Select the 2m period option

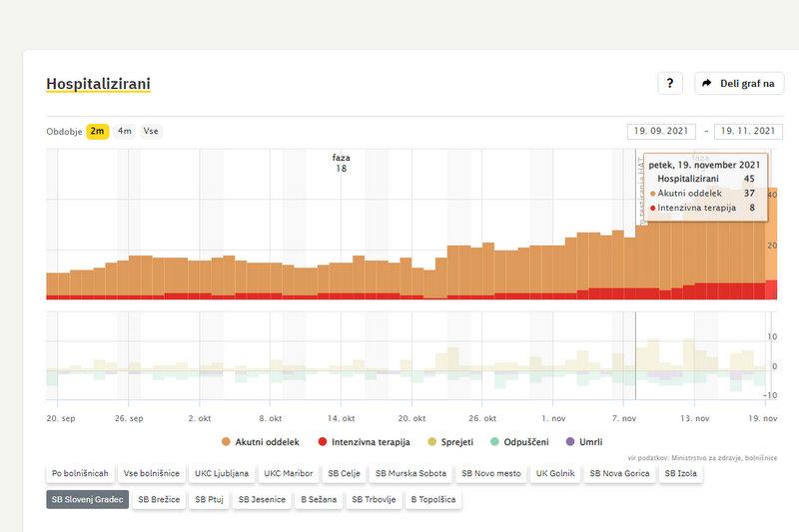point(97,131)
